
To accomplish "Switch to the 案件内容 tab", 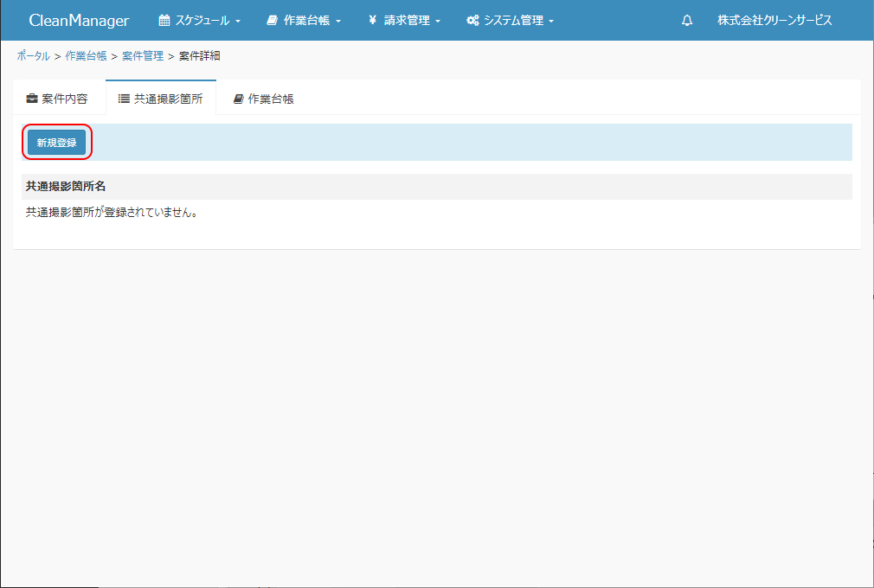I will (x=65, y=99).
